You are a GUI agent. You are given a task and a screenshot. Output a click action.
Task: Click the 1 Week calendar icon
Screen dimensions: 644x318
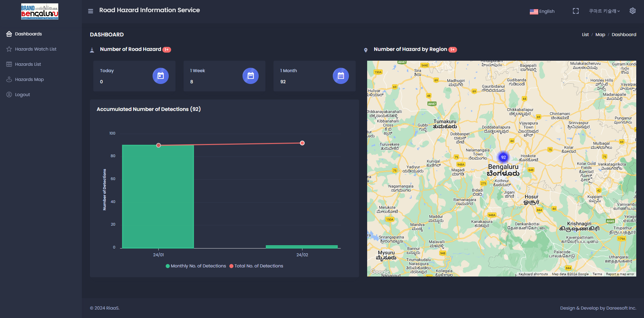[250, 76]
